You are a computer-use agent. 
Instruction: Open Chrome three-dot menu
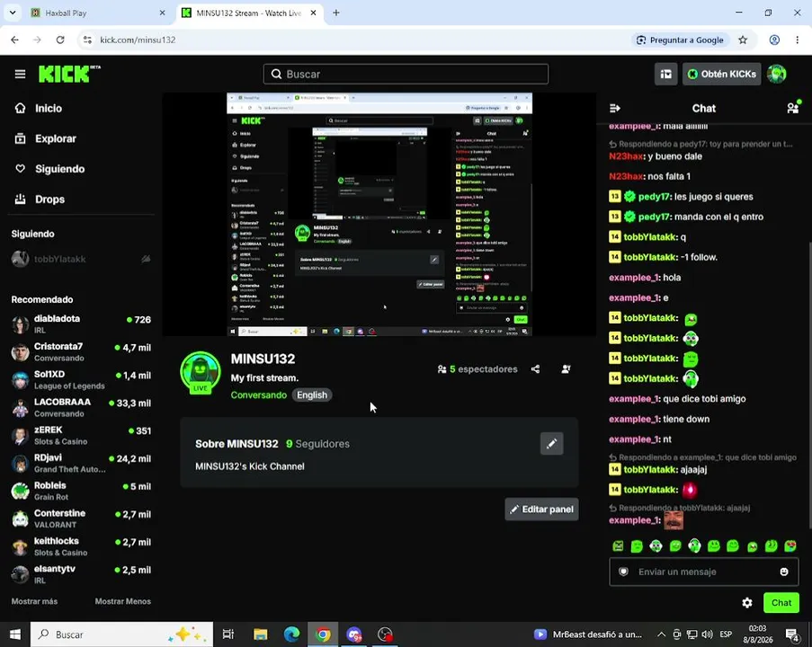797,40
